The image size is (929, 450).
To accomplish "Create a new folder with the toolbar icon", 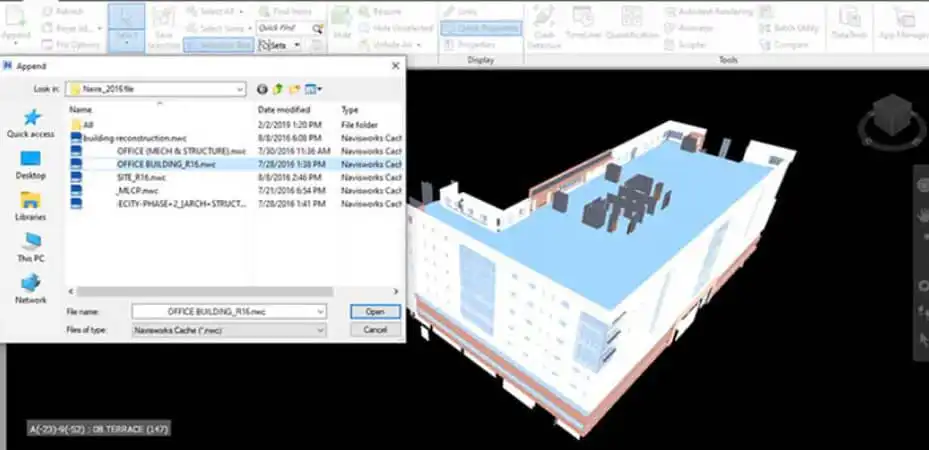I will coord(294,89).
